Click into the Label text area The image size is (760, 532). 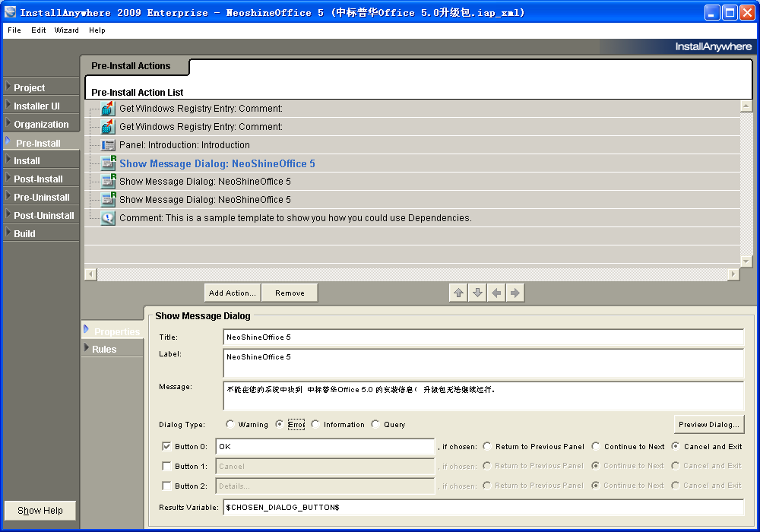[483, 363]
